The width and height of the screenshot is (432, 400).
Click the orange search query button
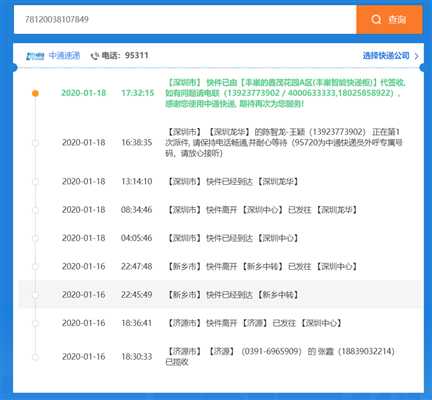point(389,19)
